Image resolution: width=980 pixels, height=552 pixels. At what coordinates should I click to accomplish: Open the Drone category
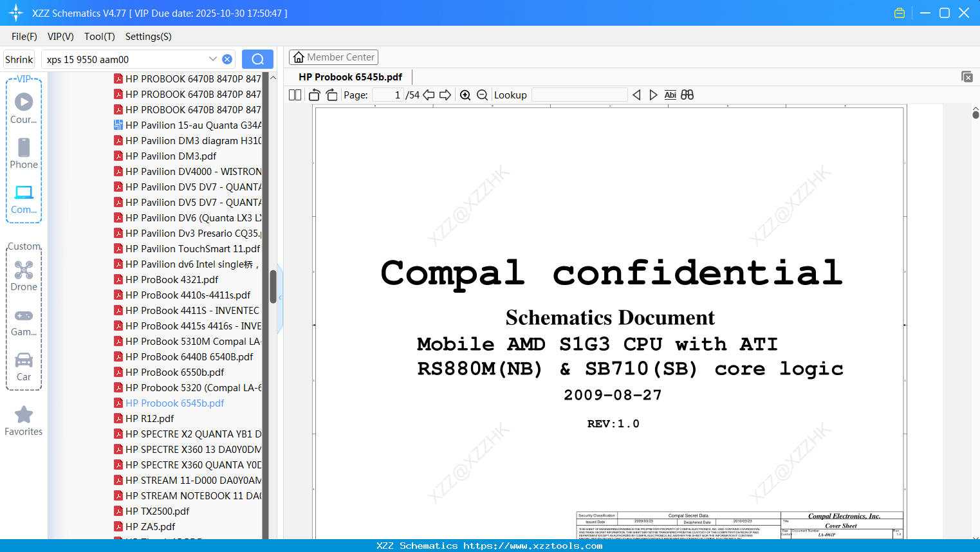tap(24, 275)
